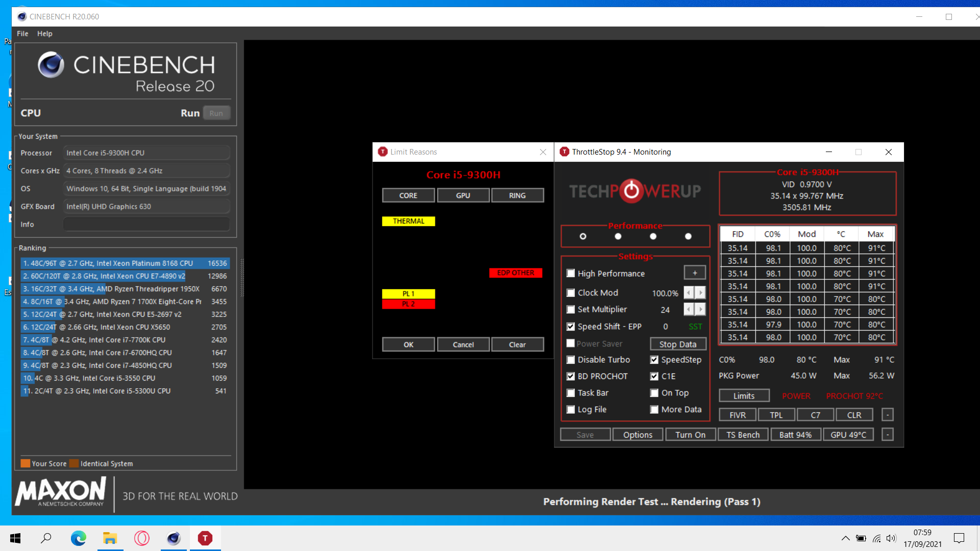Open volume tray icon
Image resolution: width=980 pixels, height=551 pixels.
[x=891, y=538]
